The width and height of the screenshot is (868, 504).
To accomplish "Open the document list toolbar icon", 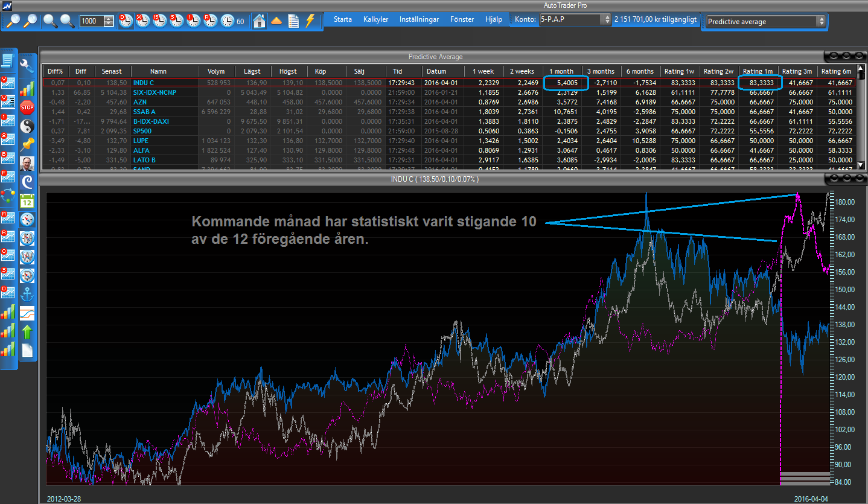I will 293,21.
